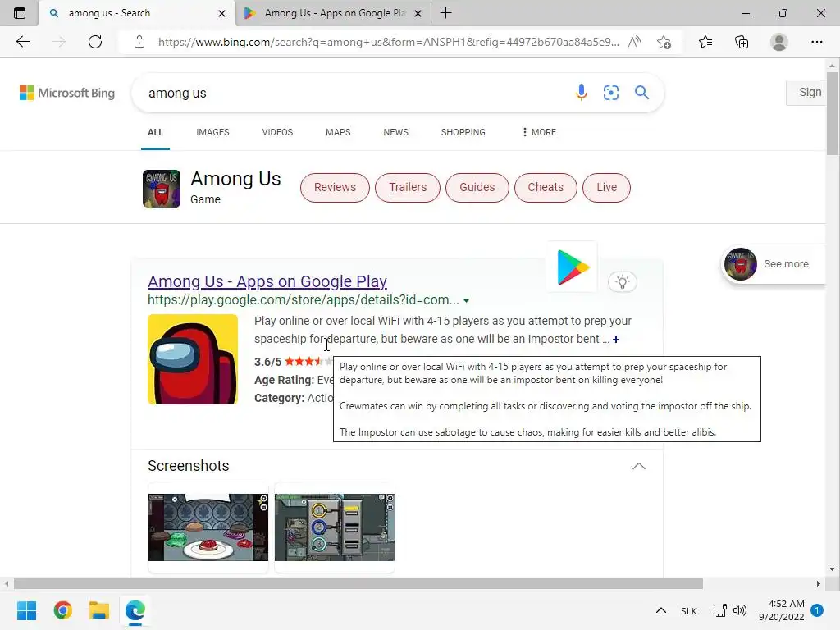Select the ALL results tab

155,132
